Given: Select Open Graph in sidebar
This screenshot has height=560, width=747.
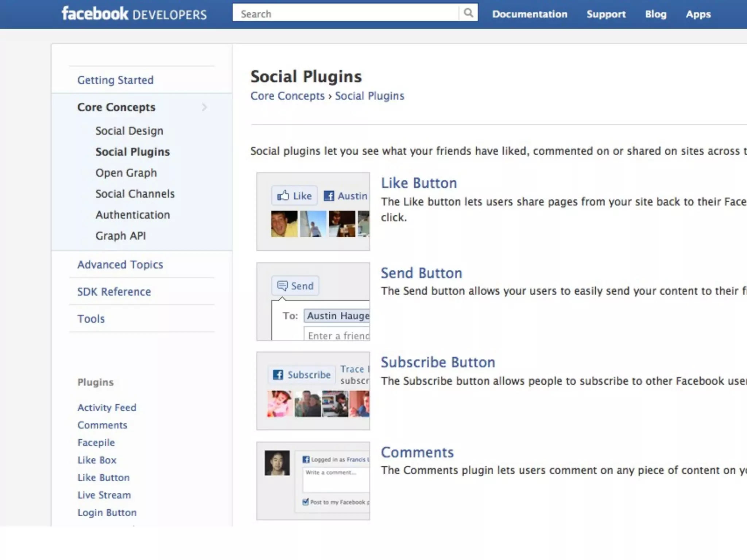Looking at the screenshot, I should [126, 173].
